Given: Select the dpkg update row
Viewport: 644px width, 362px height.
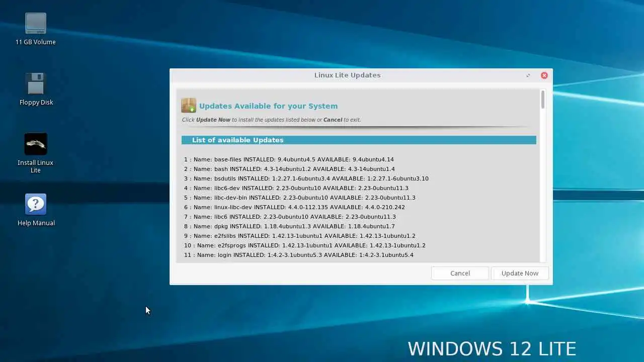Looking at the screenshot, I should [289, 226].
